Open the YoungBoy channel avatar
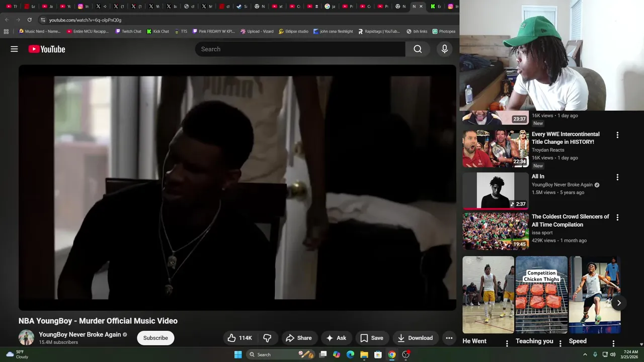Viewport: 644px width, 362px height. point(26,337)
